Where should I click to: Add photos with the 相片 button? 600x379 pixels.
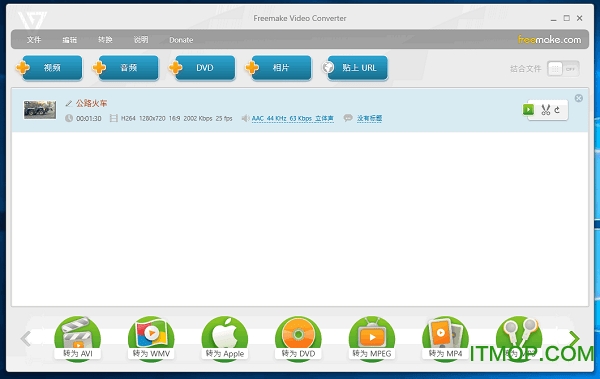[x=281, y=68]
